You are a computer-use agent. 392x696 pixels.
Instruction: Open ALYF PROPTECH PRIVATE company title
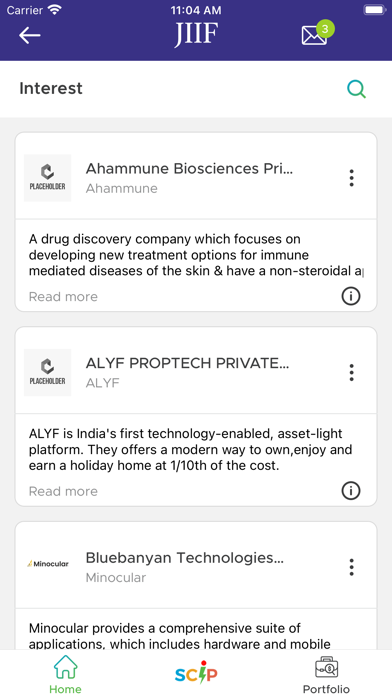(187, 363)
